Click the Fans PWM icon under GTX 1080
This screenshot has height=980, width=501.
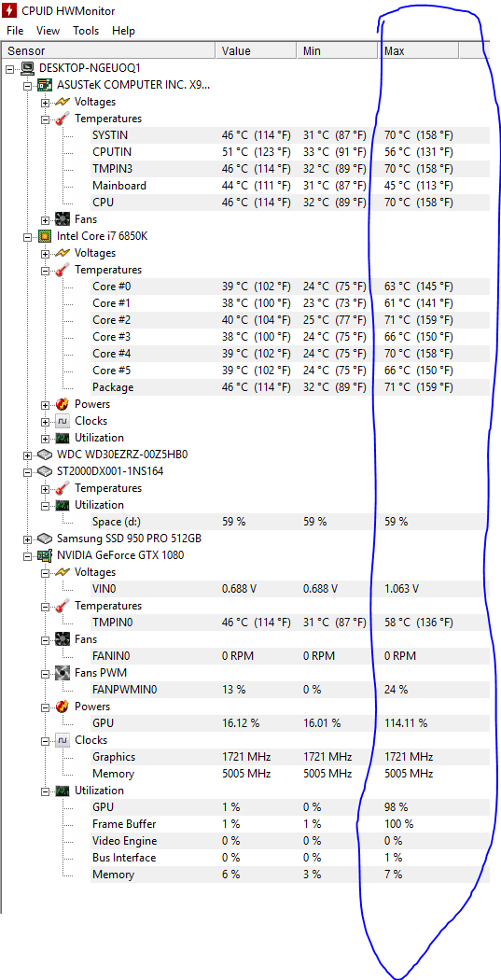click(63, 673)
